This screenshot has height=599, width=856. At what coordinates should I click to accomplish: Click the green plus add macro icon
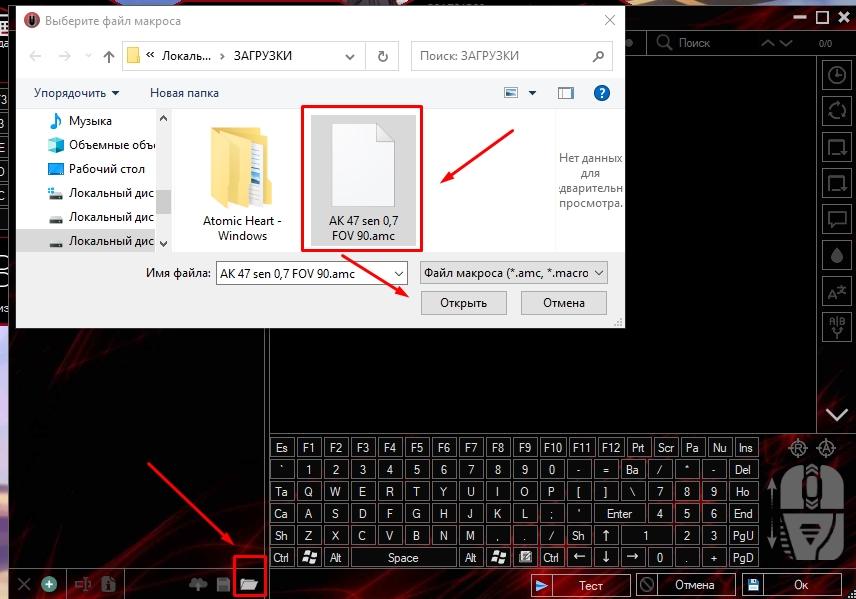click(x=48, y=584)
